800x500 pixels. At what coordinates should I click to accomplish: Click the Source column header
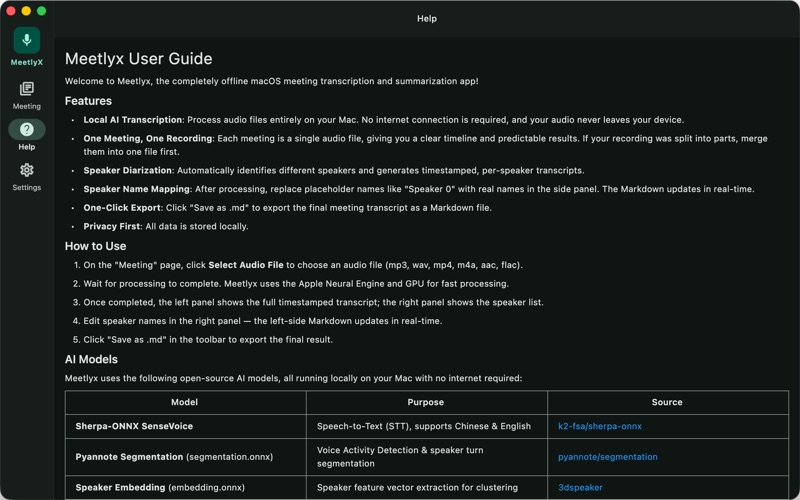667,402
